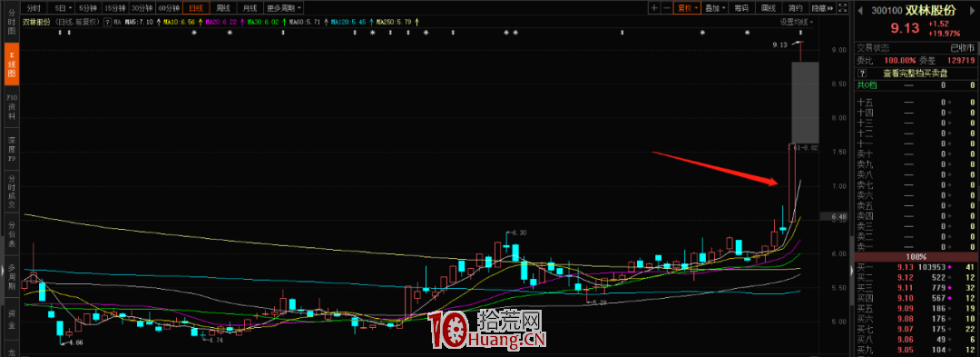
Task: Open 资金 sidebar tab
Action: [x=11, y=318]
